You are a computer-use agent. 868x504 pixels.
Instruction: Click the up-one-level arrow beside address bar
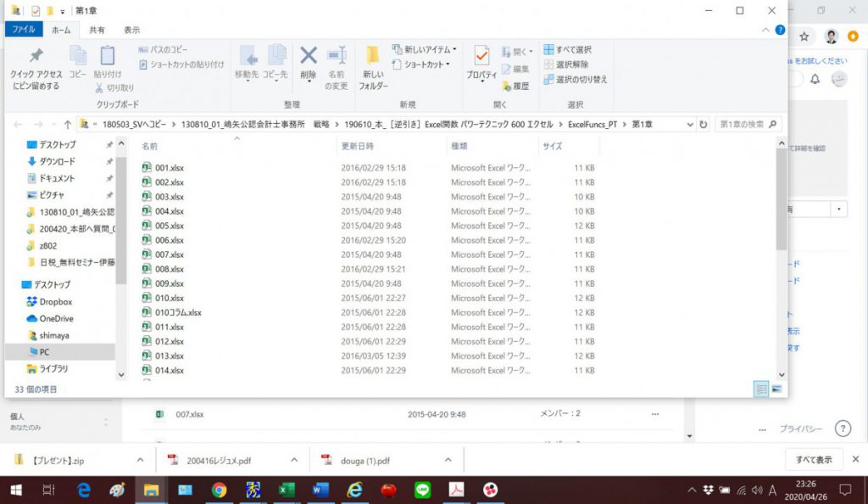click(68, 125)
